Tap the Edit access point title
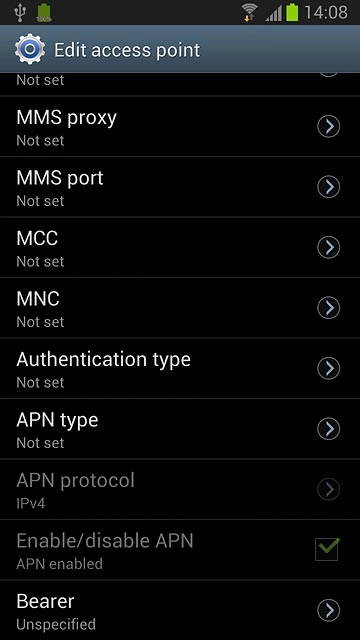 [127, 50]
